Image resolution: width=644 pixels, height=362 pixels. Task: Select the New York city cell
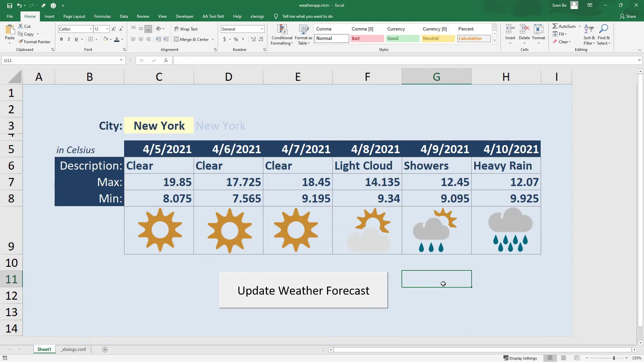(159, 126)
